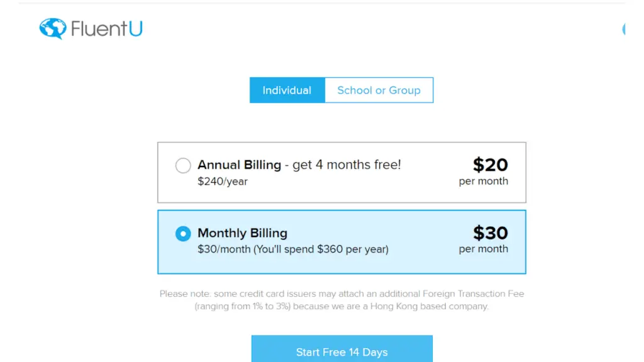Switch to the Individual tab

point(287,90)
